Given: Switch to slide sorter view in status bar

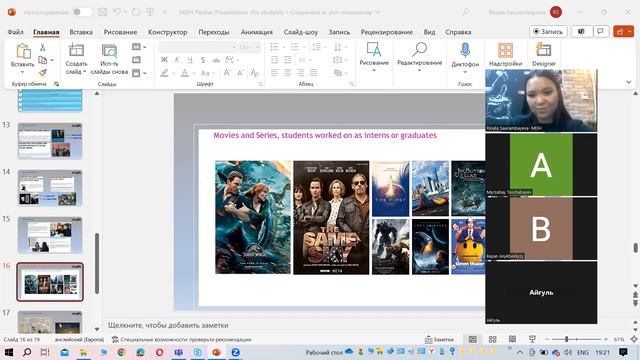Looking at the screenshot, I should (493, 339).
